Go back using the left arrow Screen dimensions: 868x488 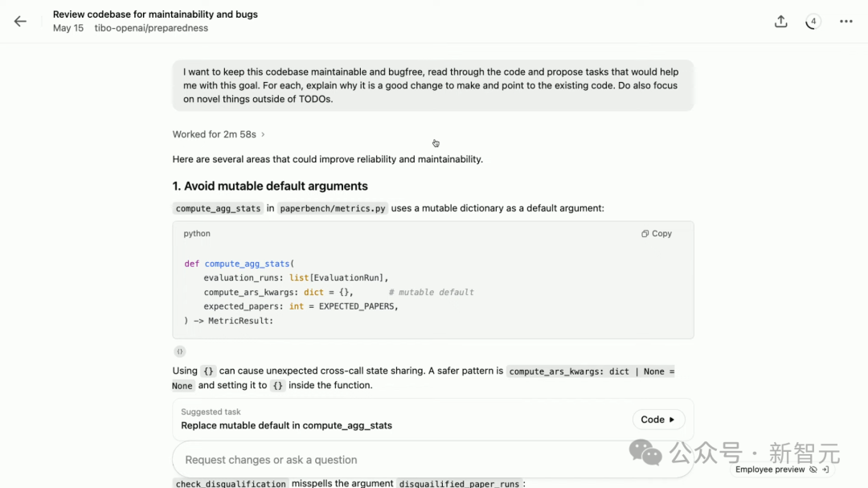20,22
